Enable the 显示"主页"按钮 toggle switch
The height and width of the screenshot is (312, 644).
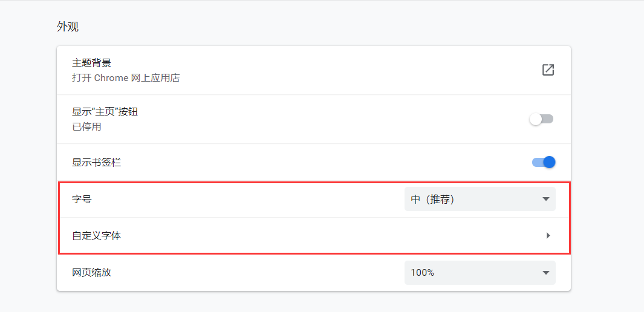pos(541,119)
